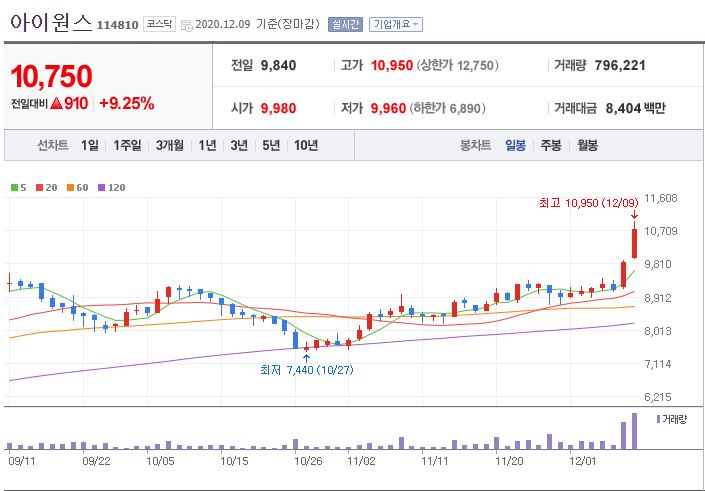
Task: Click the 10,709 price axis label
Action: [x=661, y=231]
